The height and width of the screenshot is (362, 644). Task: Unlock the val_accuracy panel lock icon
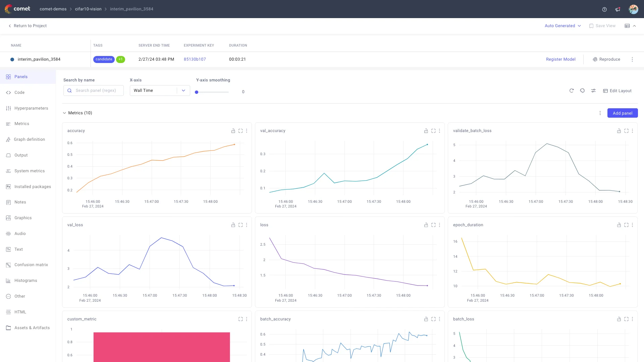[426, 131]
